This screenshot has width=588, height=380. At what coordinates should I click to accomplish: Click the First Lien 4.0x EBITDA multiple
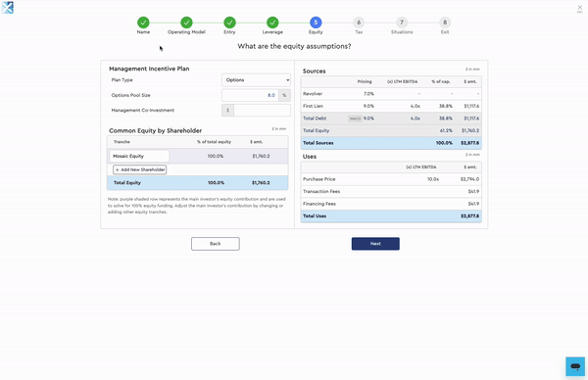[416, 106]
